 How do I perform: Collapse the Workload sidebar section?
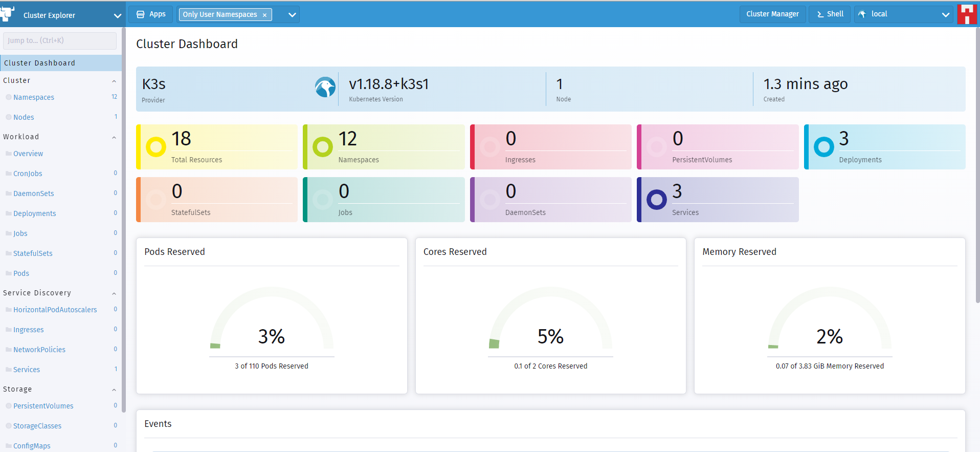114,137
